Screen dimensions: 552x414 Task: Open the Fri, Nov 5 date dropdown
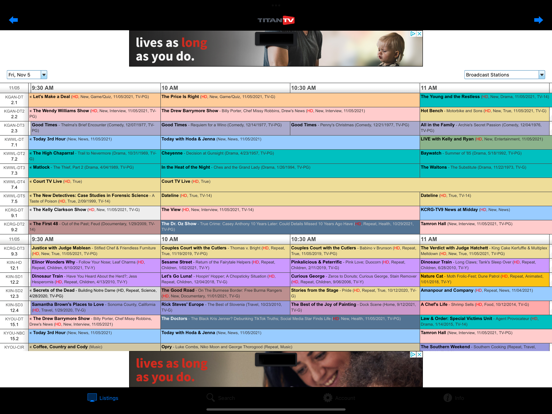click(27, 75)
